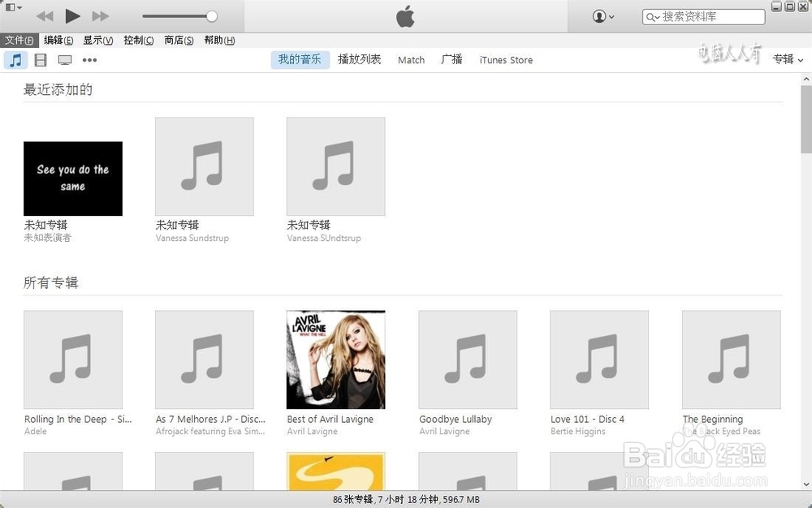Skip back with the rewind button
The height and width of the screenshot is (508, 812).
(45, 16)
